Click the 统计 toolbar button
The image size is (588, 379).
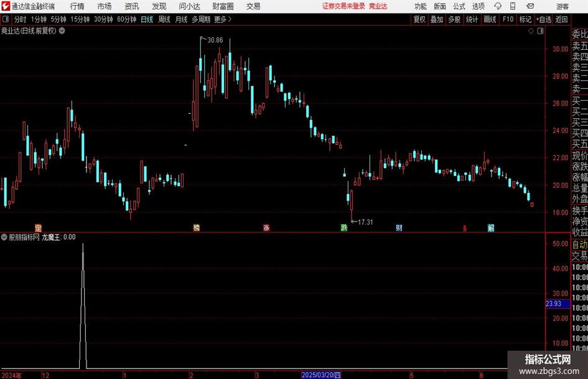[472, 19]
